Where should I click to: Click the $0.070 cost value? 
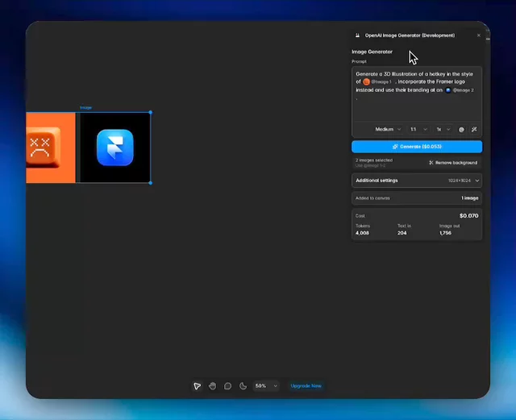tap(469, 215)
